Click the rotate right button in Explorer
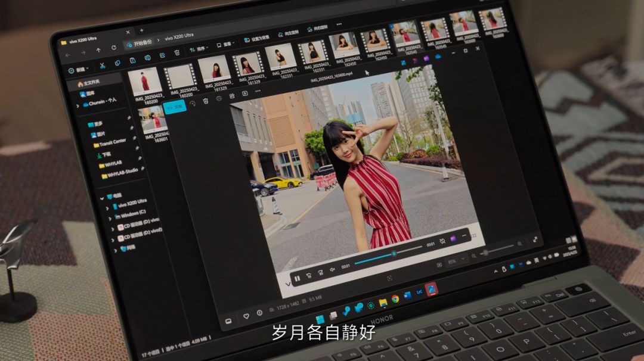This screenshot has width=644, height=361. (x=317, y=29)
